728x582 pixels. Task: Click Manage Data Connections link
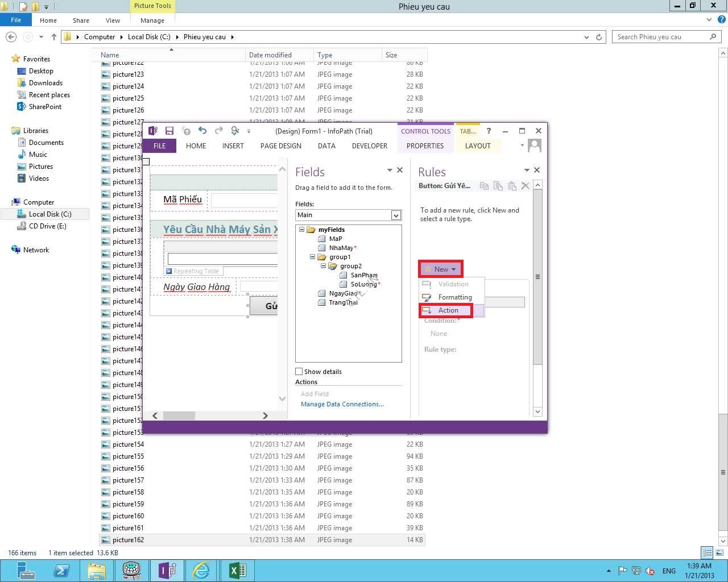(x=342, y=404)
